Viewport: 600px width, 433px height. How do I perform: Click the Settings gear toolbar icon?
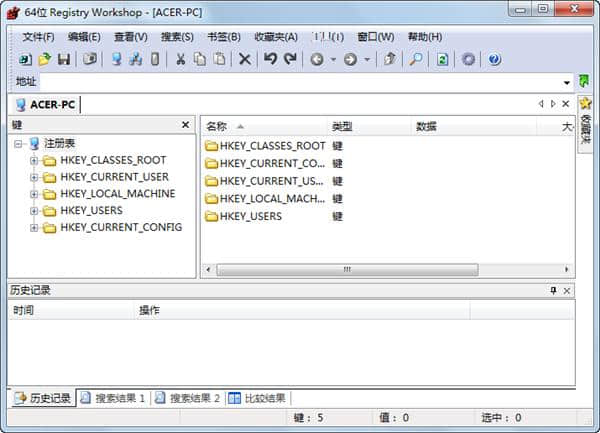(x=468, y=60)
